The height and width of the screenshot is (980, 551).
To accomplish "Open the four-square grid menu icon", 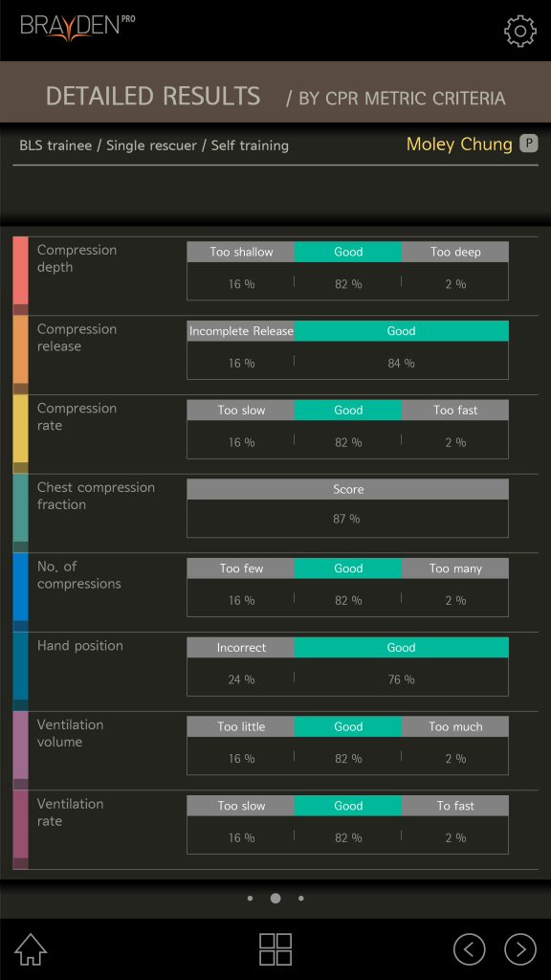I will (275, 949).
